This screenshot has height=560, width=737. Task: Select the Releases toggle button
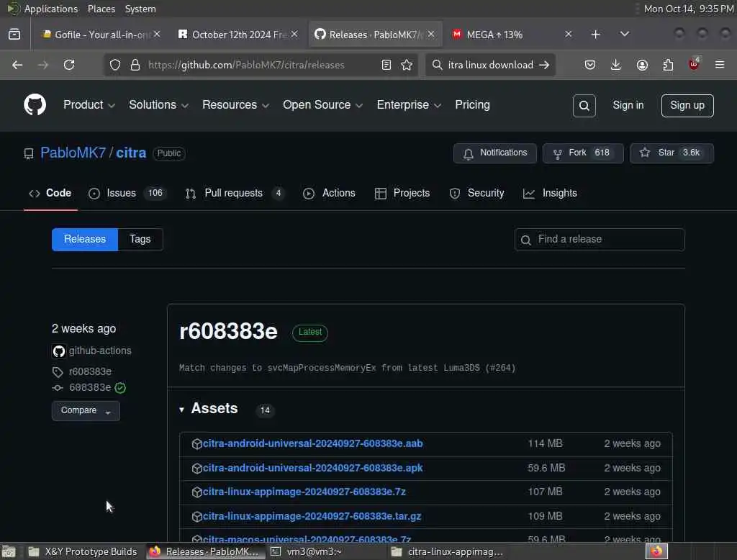click(x=85, y=239)
